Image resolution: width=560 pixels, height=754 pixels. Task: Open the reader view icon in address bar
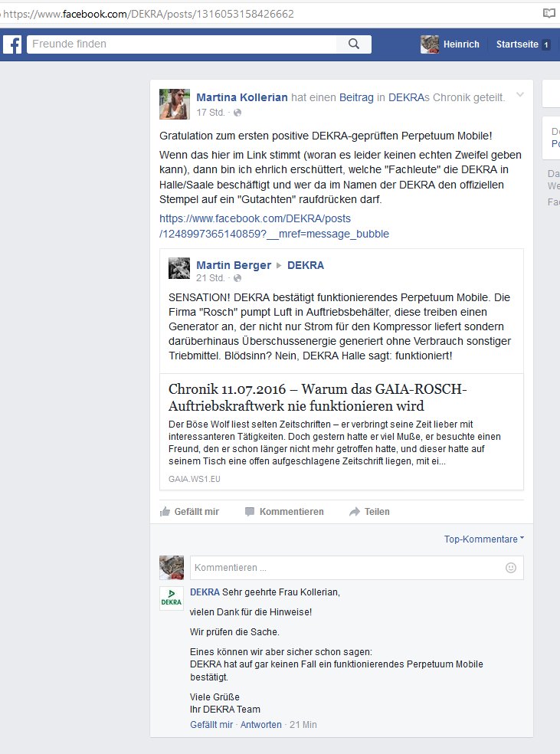click(x=549, y=14)
